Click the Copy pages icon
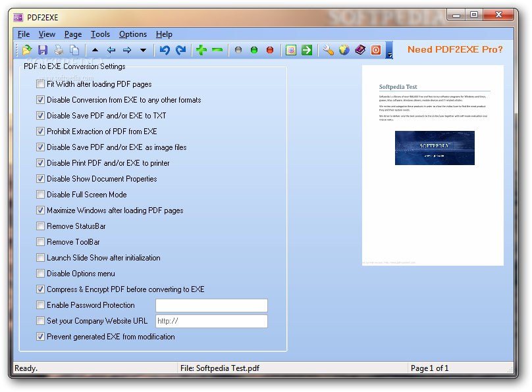 (x=74, y=50)
